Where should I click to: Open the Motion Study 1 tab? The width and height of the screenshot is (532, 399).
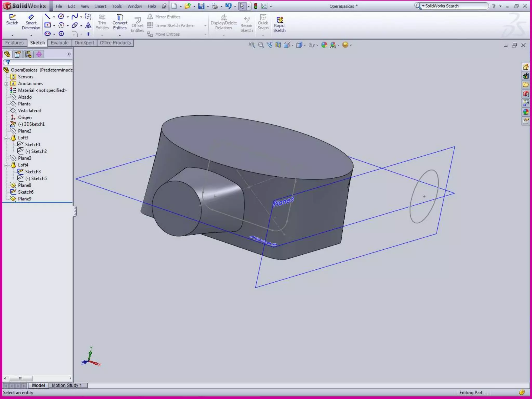pyautogui.click(x=67, y=385)
